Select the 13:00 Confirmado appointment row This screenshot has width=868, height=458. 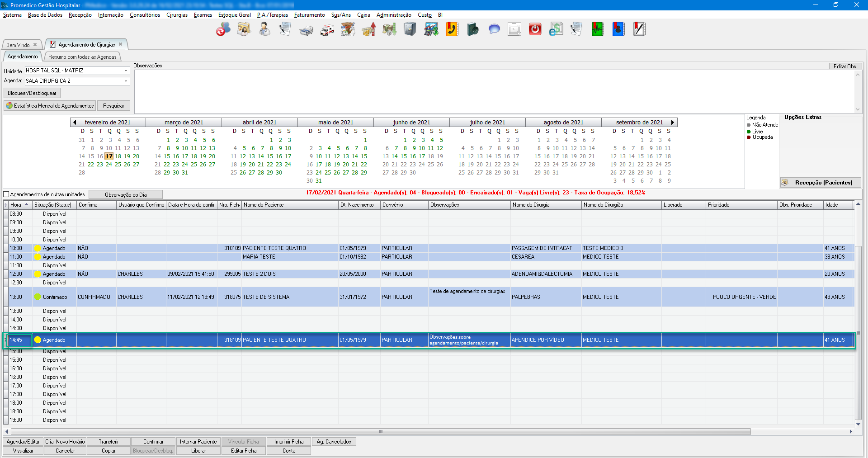(x=271, y=297)
